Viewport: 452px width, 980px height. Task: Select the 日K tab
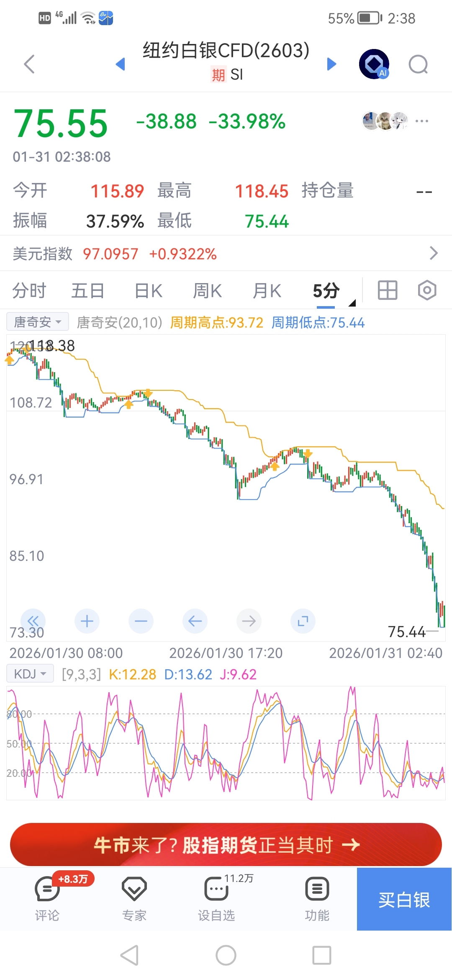coord(149,291)
